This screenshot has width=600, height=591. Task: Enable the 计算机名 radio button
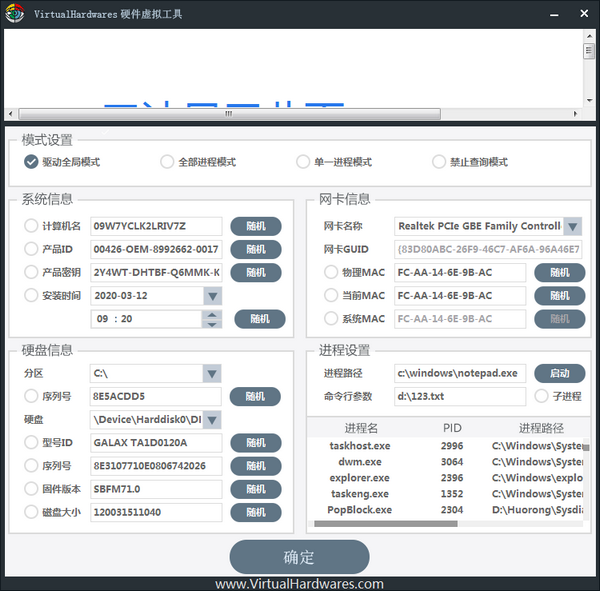click(31, 226)
